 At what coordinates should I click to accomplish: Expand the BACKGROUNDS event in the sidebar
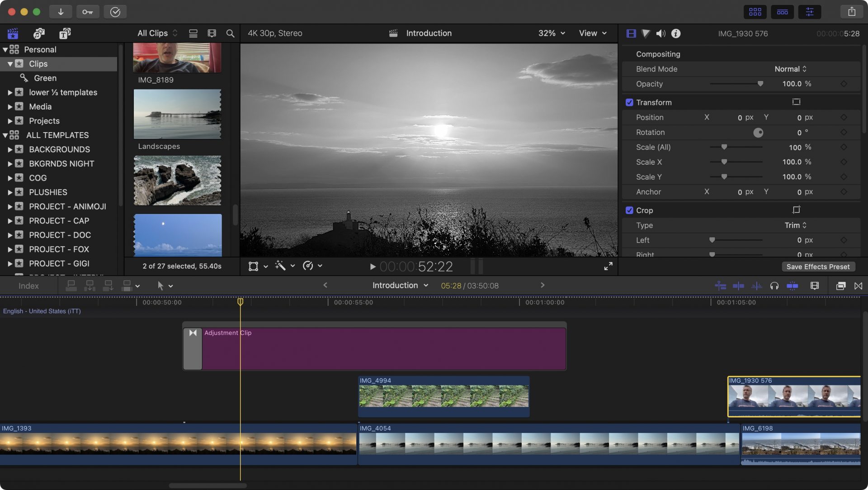(11, 149)
